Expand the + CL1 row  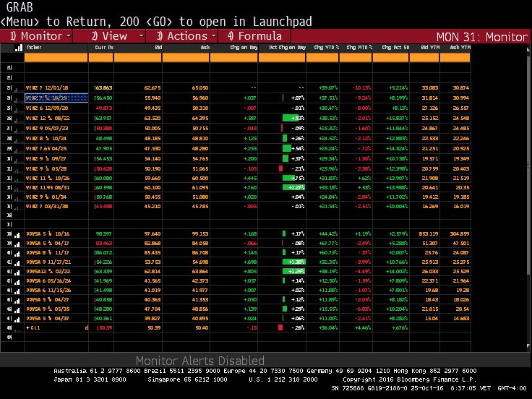click(x=28, y=327)
